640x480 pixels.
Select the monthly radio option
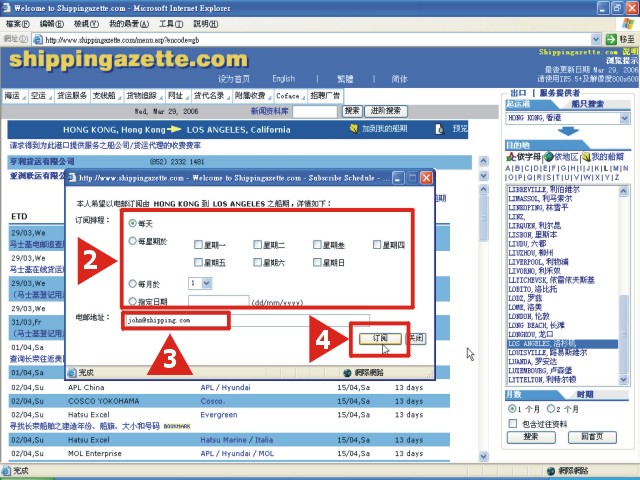(x=132, y=283)
